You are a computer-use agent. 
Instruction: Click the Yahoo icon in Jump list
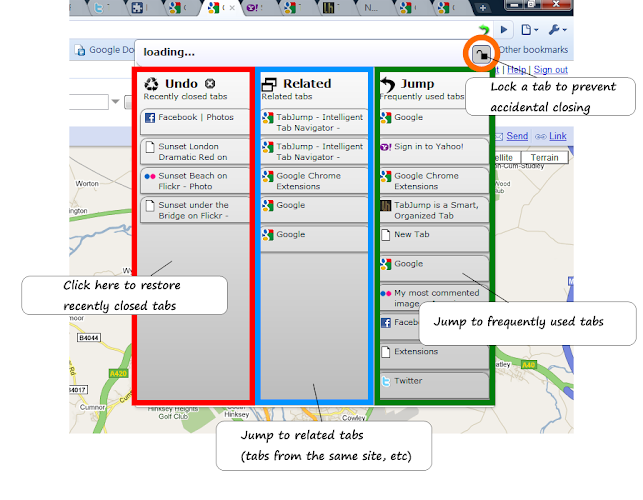[385, 147]
